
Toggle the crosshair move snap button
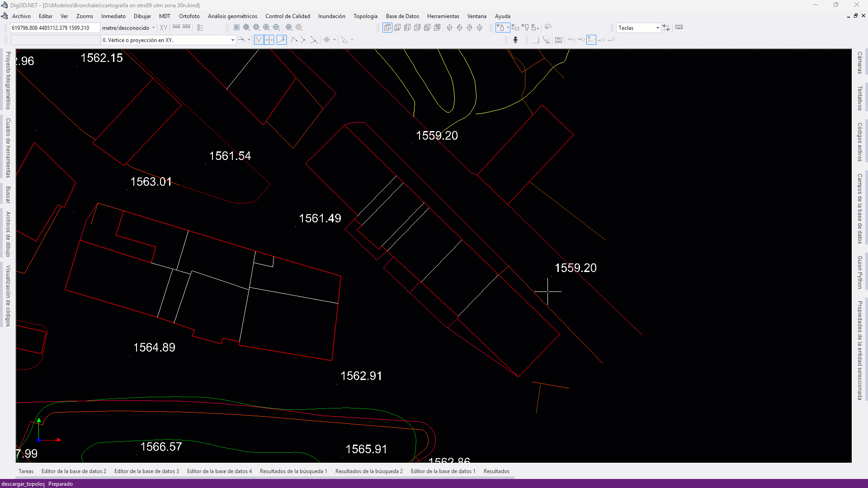pyautogui.click(x=269, y=40)
